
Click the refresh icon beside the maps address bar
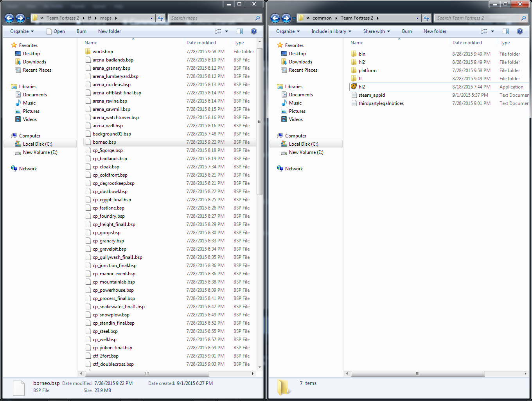[x=160, y=18]
